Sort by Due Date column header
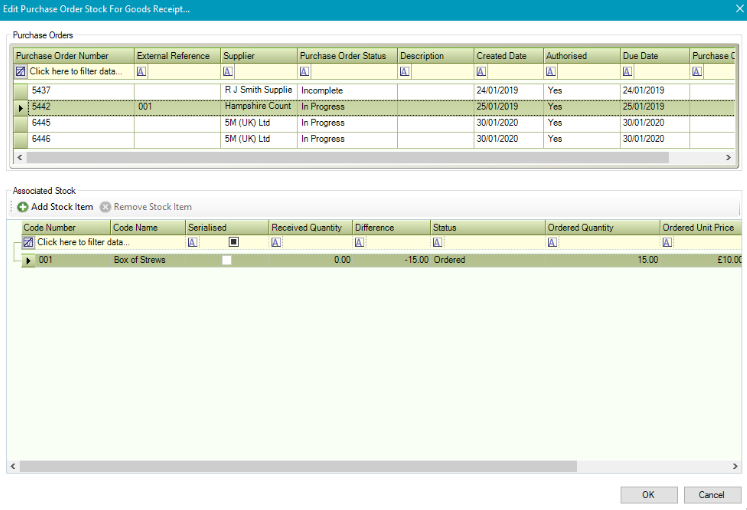 [640, 56]
